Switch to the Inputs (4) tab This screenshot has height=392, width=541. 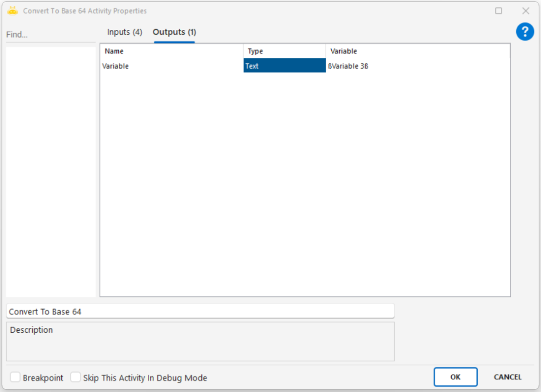pyautogui.click(x=125, y=32)
